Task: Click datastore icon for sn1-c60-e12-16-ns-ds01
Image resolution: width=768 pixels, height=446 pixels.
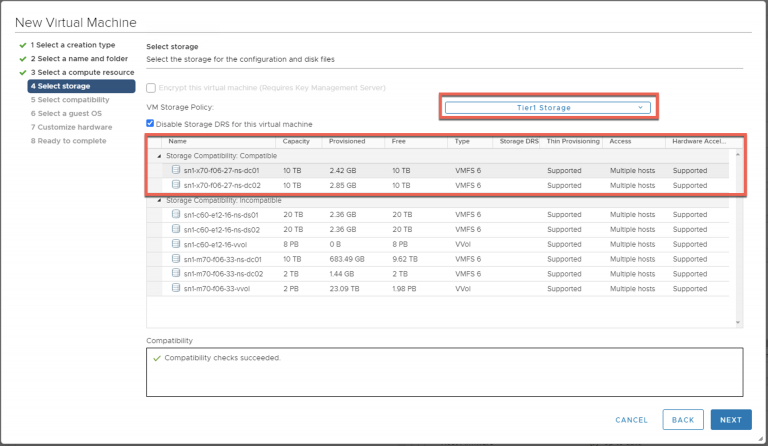Action: 176,213
